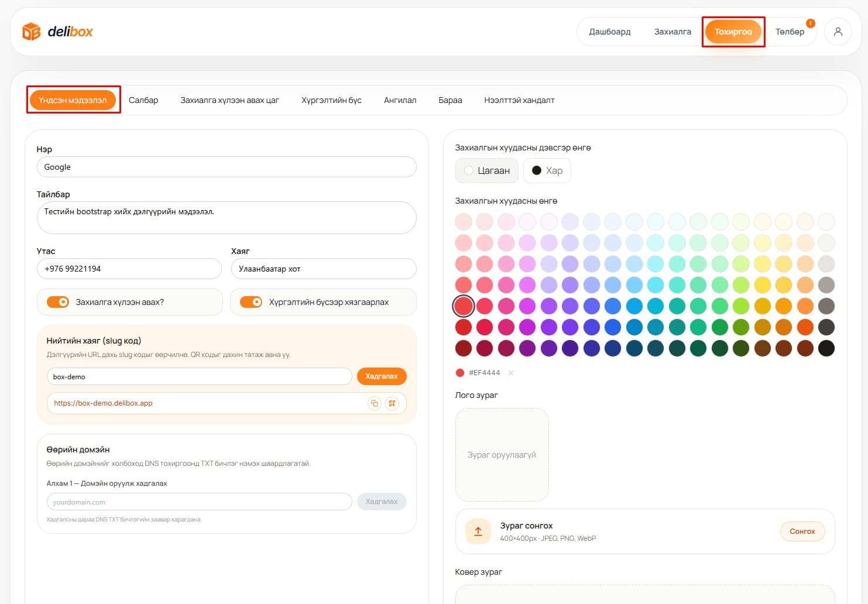Switch to the Салбар tab
Screen dimensions: 868x604
click(x=143, y=100)
